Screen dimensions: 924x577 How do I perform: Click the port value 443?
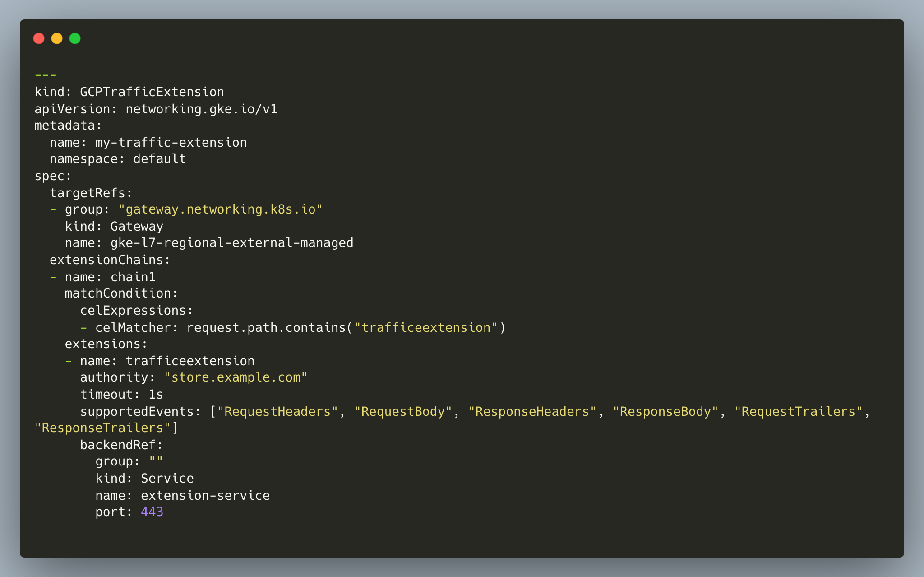pyautogui.click(x=152, y=512)
